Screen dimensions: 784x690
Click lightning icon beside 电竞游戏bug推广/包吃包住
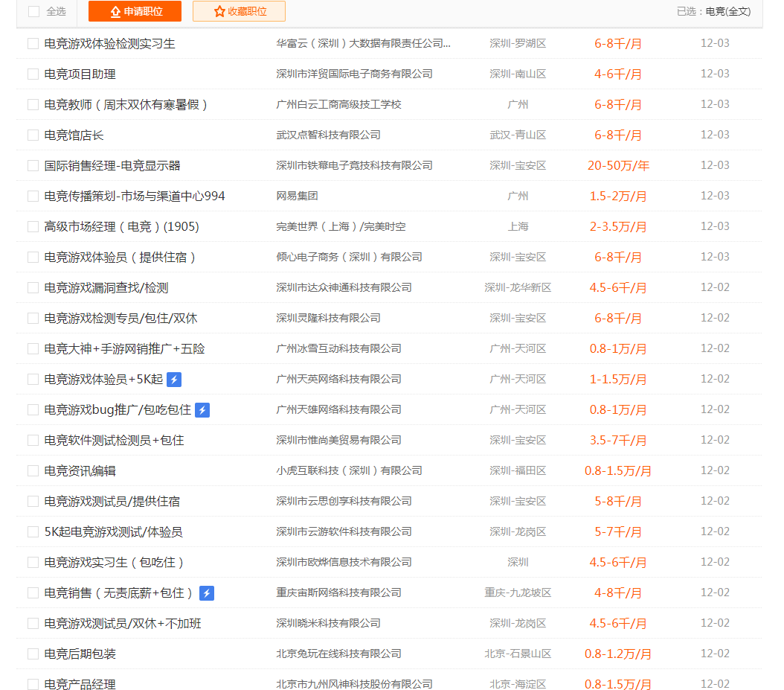coord(202,410)
